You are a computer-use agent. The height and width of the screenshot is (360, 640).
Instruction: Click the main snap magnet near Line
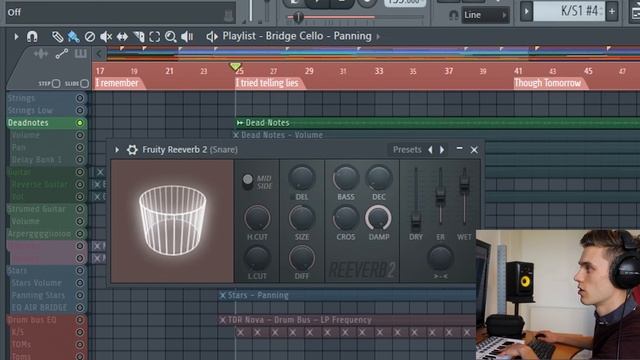coord(453,16)
